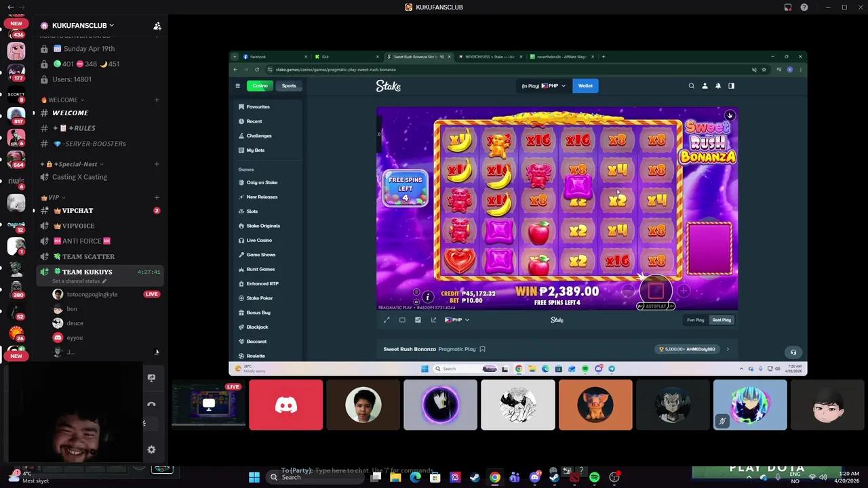Enter fullscreen mode for the slot game
The image size is (868, 488).
[x=387, y=320]
